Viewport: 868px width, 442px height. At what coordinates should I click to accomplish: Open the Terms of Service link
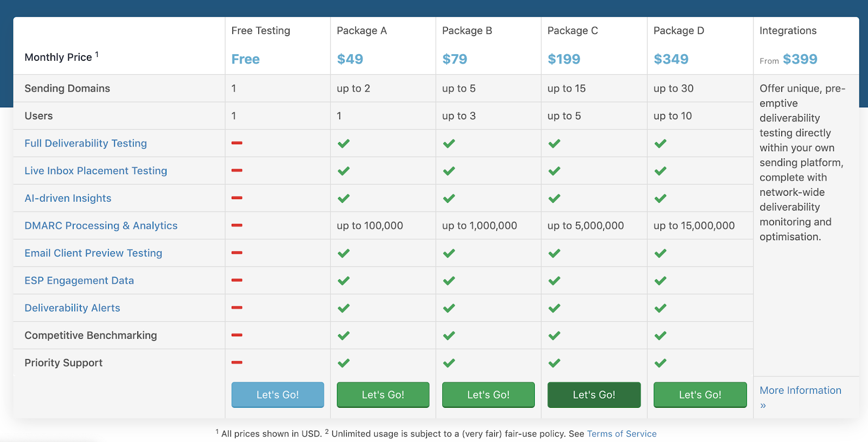[622, 434]
